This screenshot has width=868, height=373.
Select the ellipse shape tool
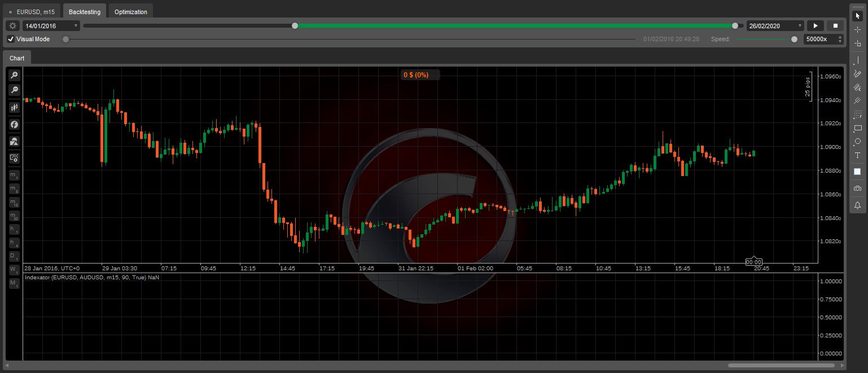point(857,142)
